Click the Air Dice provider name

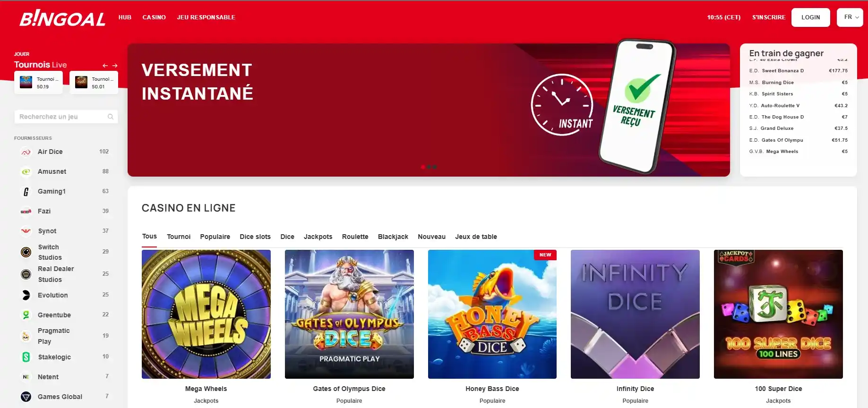pyautogui.click(x=50, y=152)
